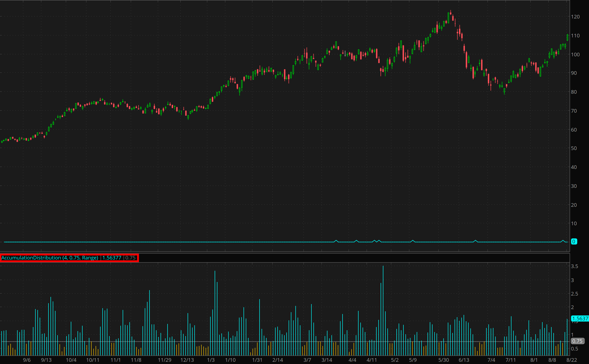589x364 pixels.
Task: Click the gray 0.75 bubble on lower axis
Action: [x=577, y=341]
